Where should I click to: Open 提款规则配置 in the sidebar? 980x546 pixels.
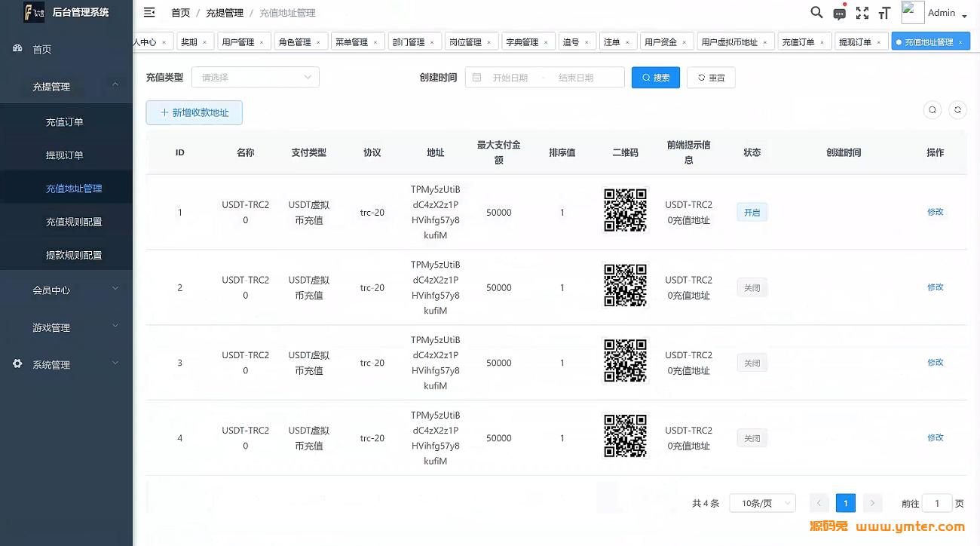[x=66, y=255]
